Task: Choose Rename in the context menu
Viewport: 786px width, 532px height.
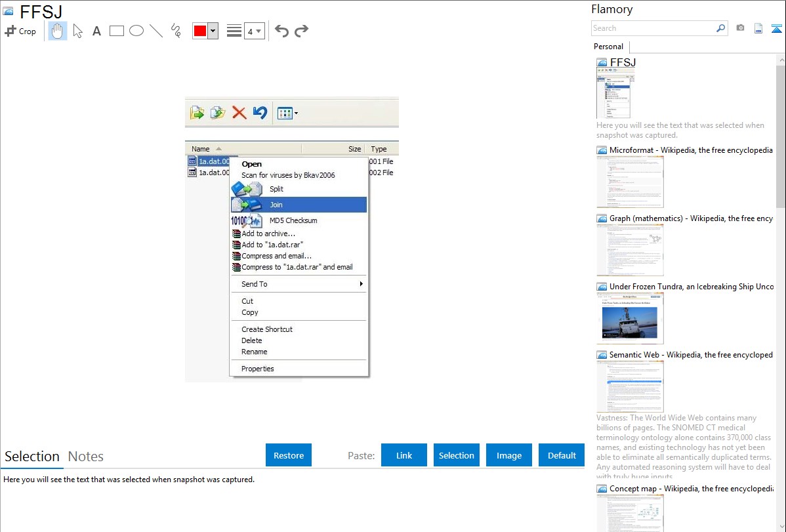Action: point(299,352)
